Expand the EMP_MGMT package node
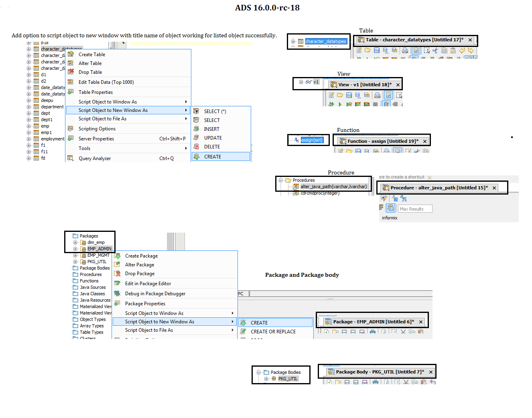Screen dimensions: 532x418 pos(75,255)
